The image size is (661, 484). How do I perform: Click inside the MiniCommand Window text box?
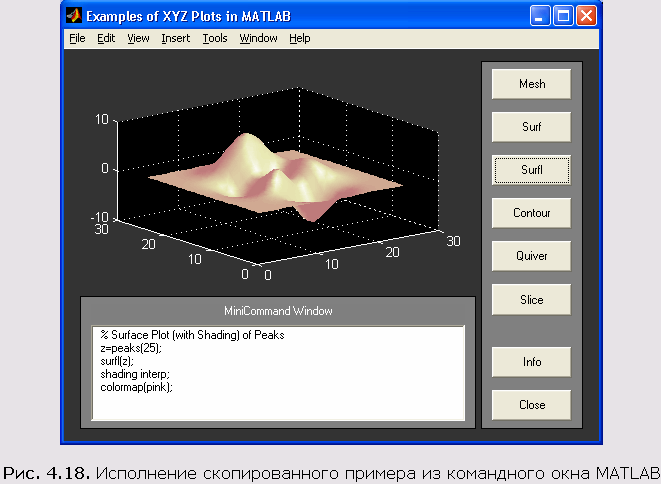tap(278, 373)
